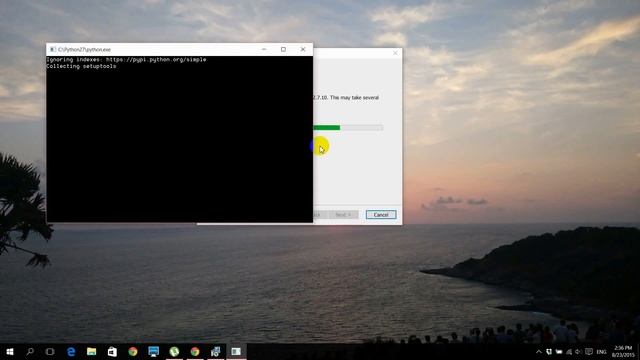Screen dimensions: 640x360
Task: Open the Windows Store taskbar icon
Action: [x=112, y=351]
